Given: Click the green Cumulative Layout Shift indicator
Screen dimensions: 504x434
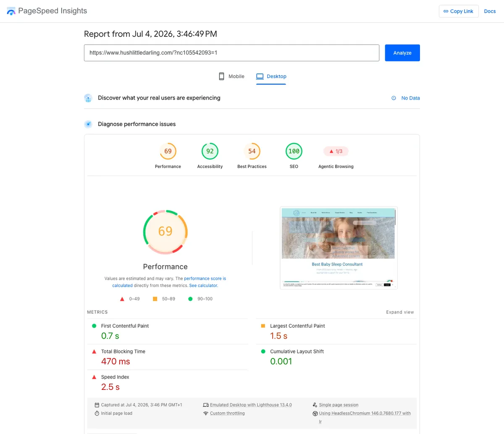Looking at the screenshot, I should [x=263, y=352].
